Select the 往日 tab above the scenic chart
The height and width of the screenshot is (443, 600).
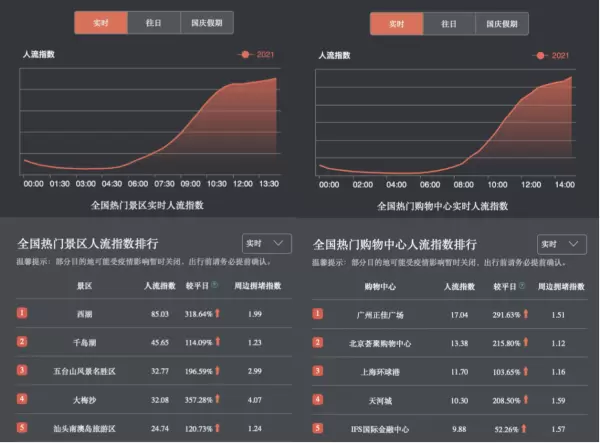154,22
